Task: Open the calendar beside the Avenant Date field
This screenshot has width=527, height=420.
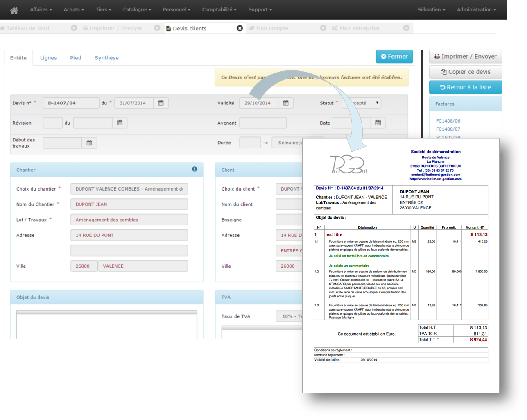Action: (x=378, y=123)
